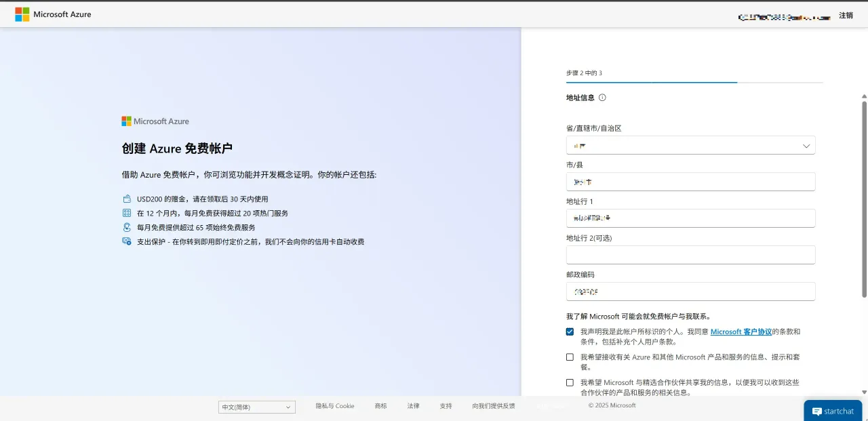Click the Microsoft Azure logo in header
This screenshot has height=421, width=868.
pyautogui.click(x=53, y=14)
